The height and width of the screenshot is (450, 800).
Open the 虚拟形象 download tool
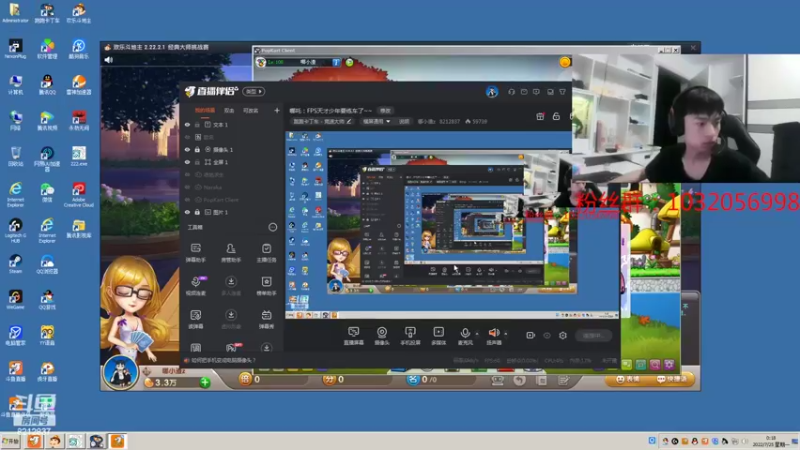(231, 319)
